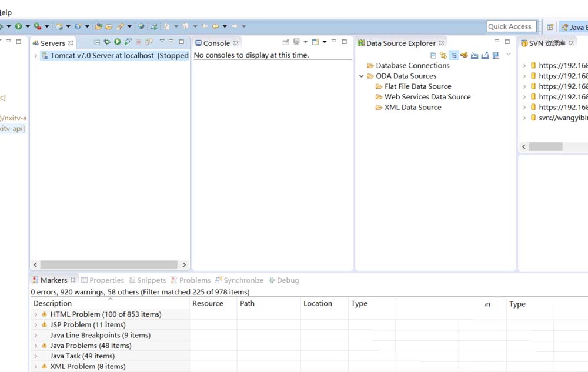Image resolution: width=588 pixels, height=372 pixels.
Task: Open the Data Source Explorer view menu
Action: click(509, 55)
